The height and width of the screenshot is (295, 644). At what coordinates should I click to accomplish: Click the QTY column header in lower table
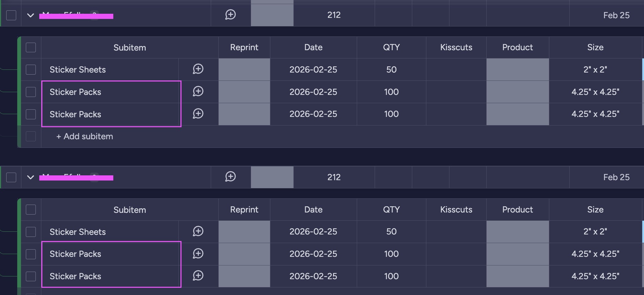point(391,210)
